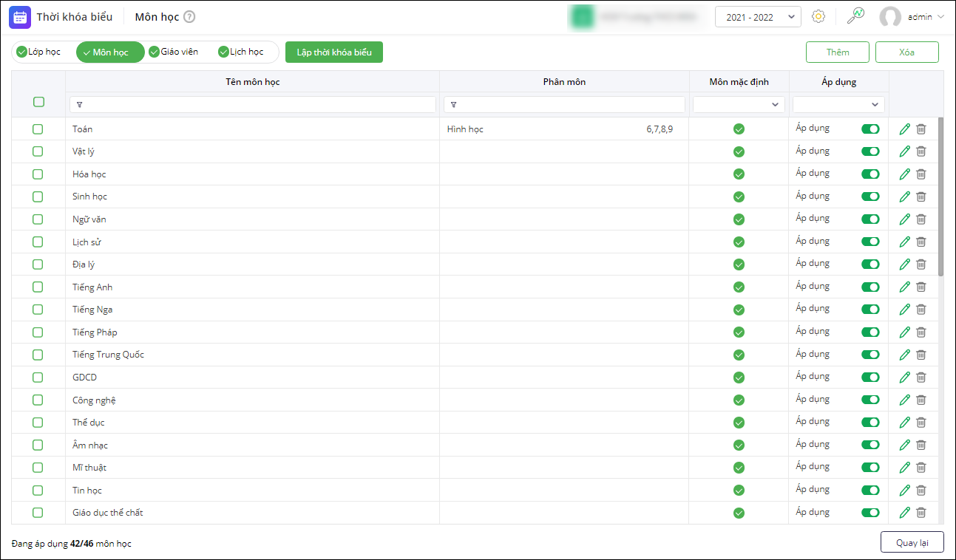Go to the Giáo viên step tab
Screen dimensions: 956x560
[x=173, y=52]
